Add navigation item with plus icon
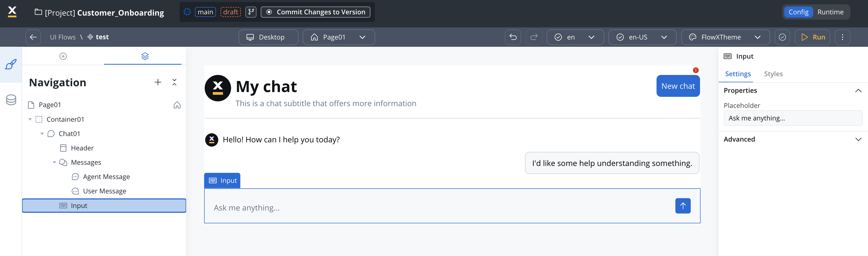This screenshot has width=868, height=256. coord(158,82)
